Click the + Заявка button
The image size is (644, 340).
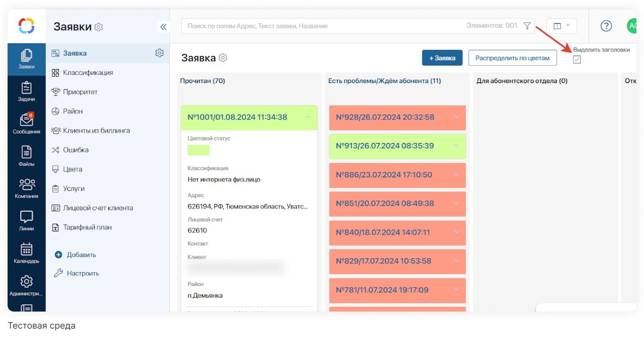442,58
